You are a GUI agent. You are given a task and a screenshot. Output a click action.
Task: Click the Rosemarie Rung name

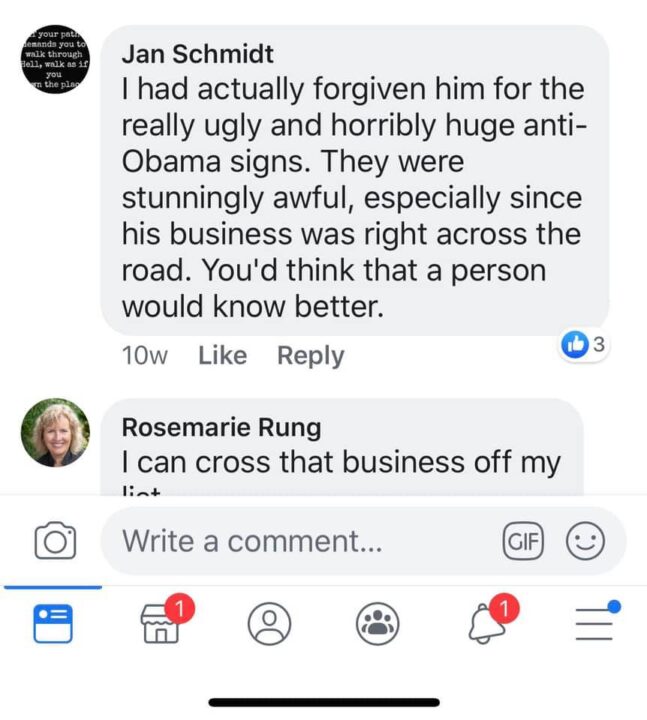click(221, 427)
